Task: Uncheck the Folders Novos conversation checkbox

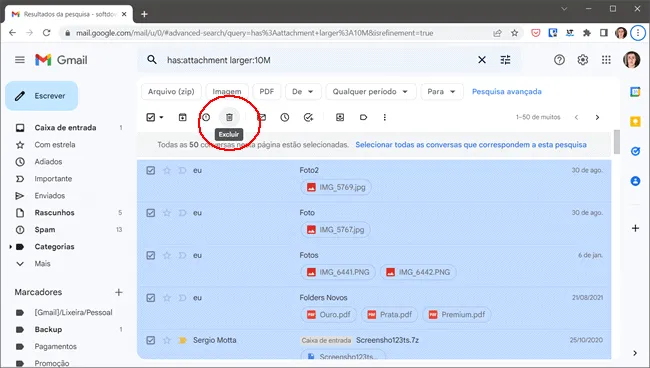Action: (150, 298)
